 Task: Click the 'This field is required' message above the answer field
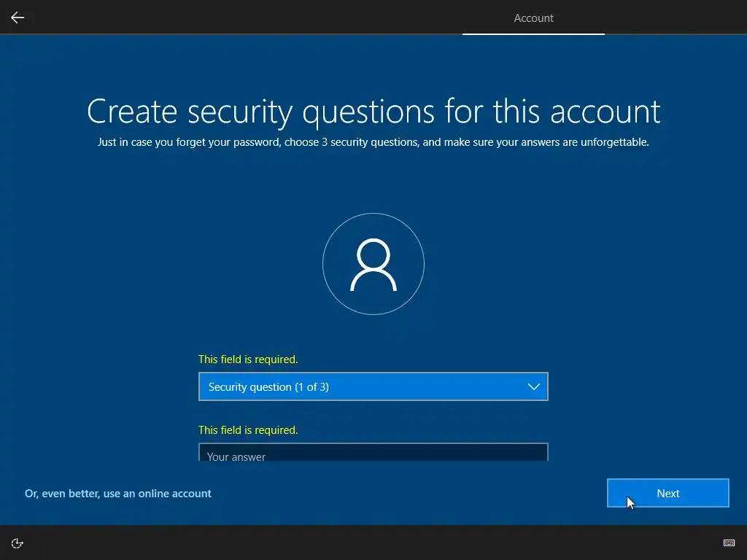coord(248,430)
